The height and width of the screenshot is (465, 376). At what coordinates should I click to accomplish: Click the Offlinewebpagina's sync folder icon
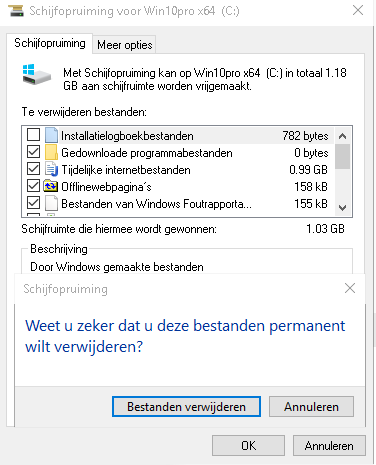tap(51, 186)
